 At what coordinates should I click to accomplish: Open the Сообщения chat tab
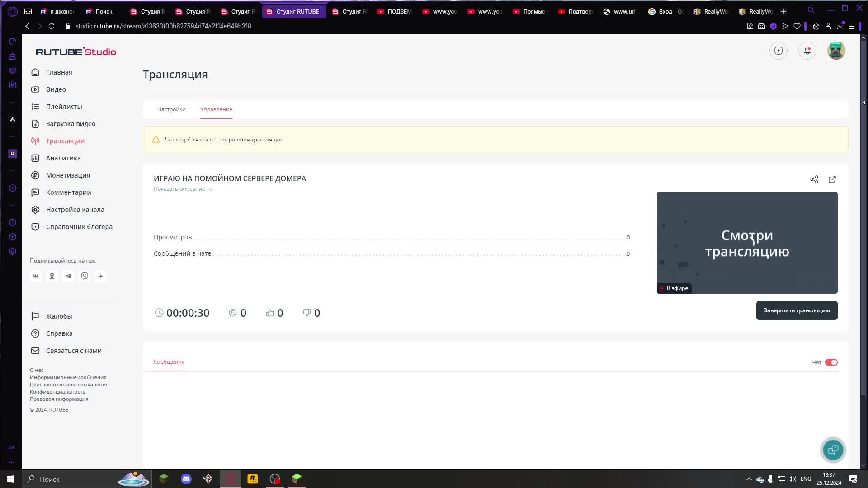tap(169, 362)
